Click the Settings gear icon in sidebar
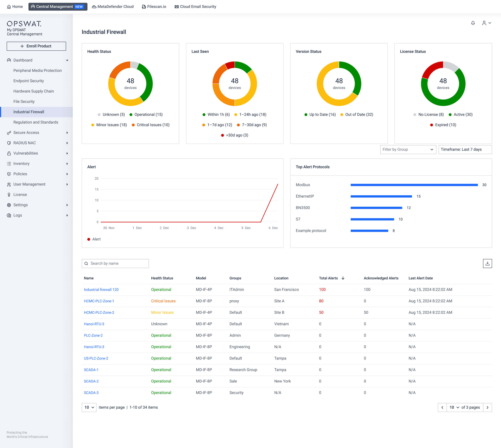This screenshot has width=501, height=448. [x=9, y=205]
